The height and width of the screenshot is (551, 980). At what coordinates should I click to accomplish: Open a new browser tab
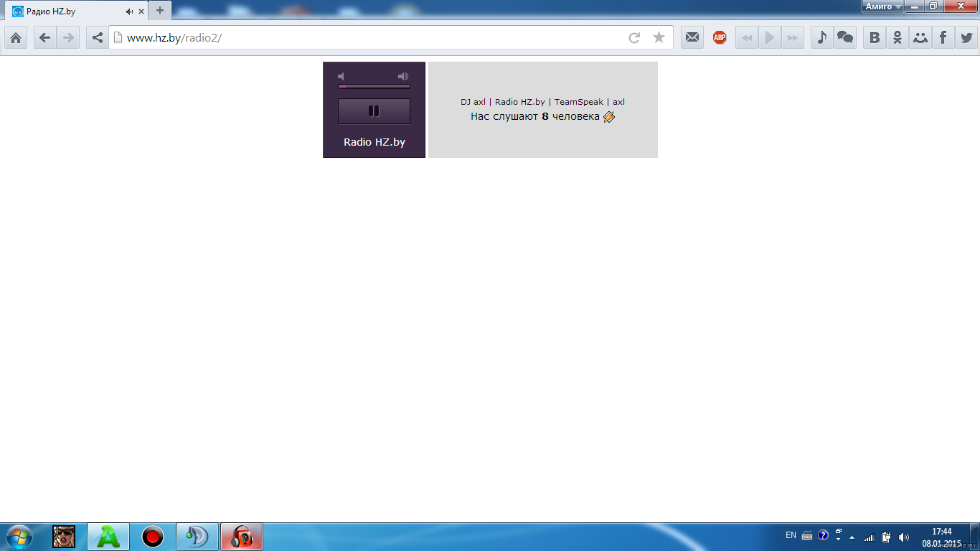coord(160,11)
